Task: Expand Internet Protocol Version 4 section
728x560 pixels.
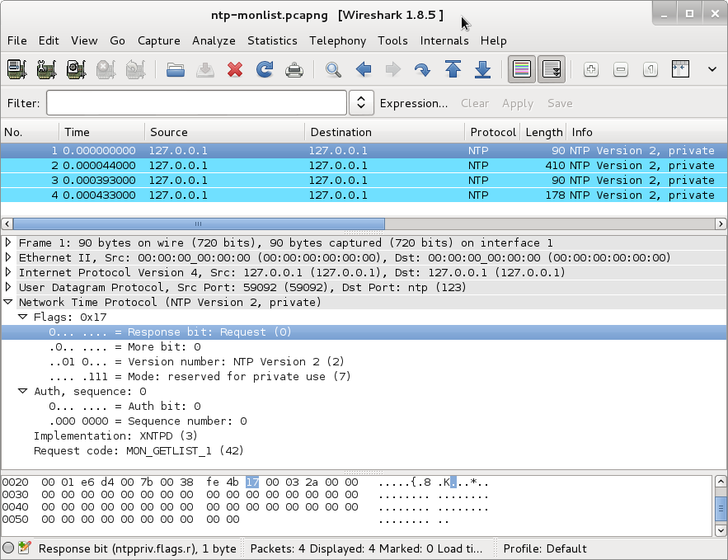Action: click(x=8, y=272)
